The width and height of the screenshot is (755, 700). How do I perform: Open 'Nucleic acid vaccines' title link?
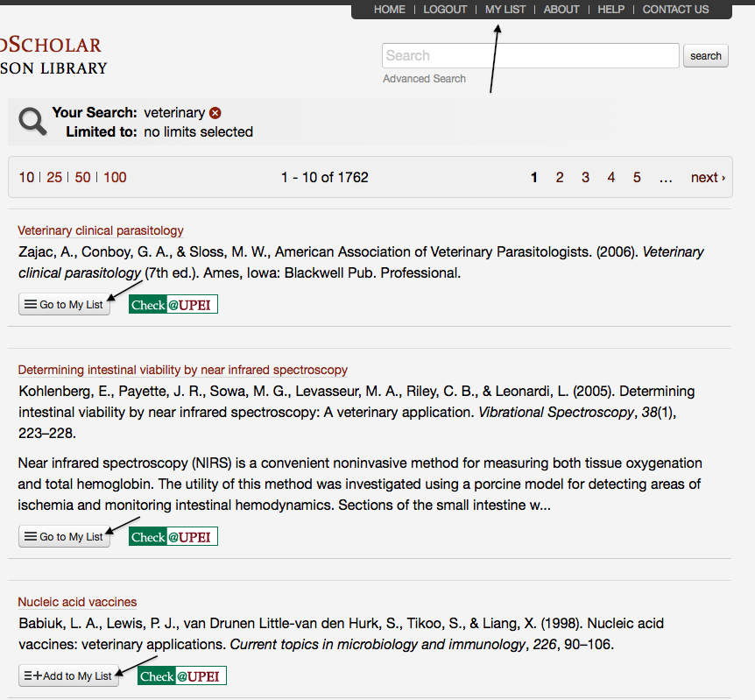[x=77, y=602]
